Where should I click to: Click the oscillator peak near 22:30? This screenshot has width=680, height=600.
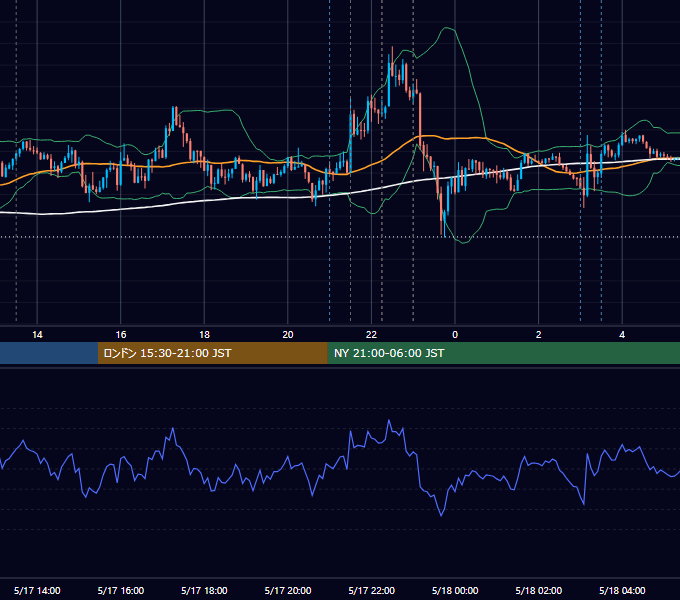(389, 420)
